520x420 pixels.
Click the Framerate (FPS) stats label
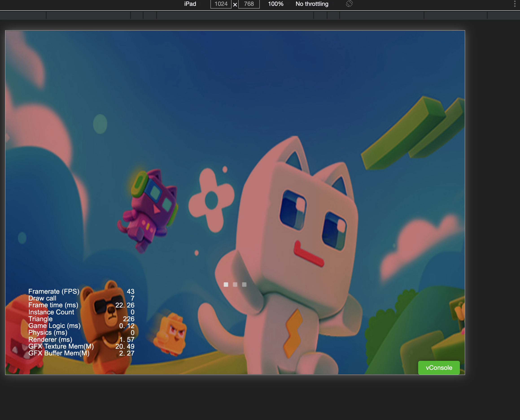click(54, 291)
